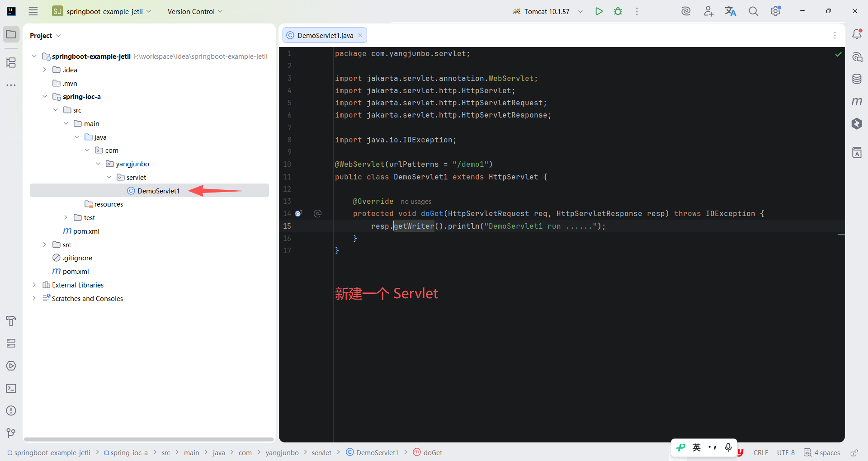
Task: Open the Build hammer tool window
Action: point(11,321)
